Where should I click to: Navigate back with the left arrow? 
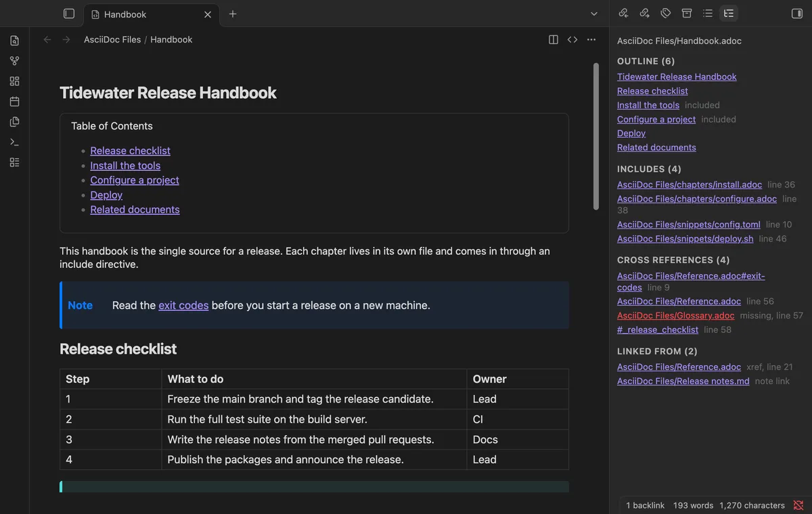coord(47,40)
